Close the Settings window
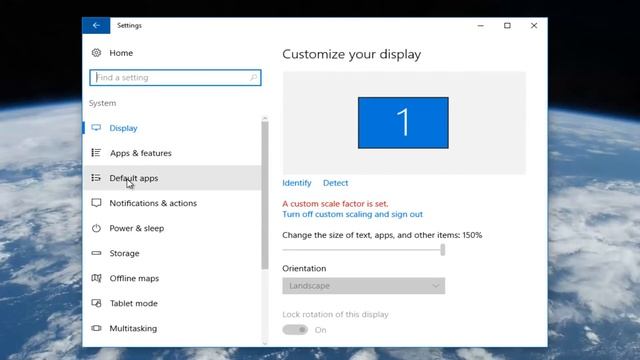 (x=534, y=25)
